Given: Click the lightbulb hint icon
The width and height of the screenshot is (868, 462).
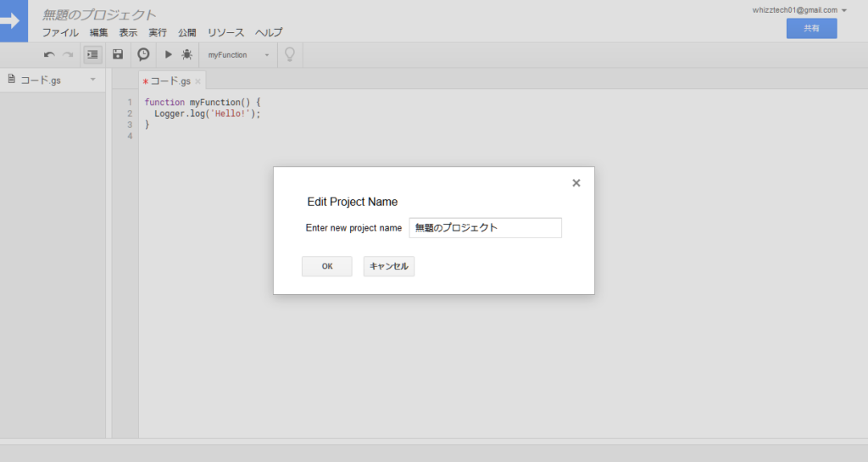Looking at the screenshot, I should click(289, 54).
